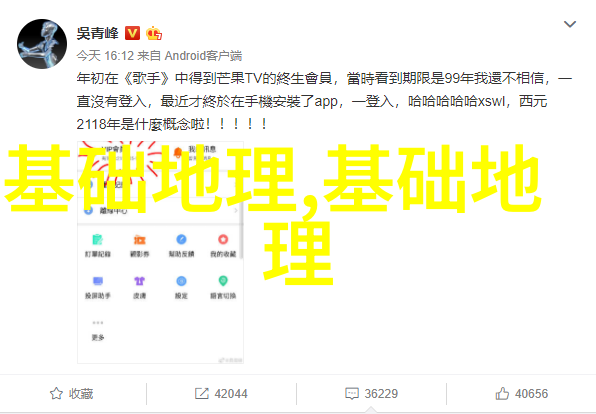Expand the post options chevron at top right
The image size is (596, 414).
click(x=569, y=24)
